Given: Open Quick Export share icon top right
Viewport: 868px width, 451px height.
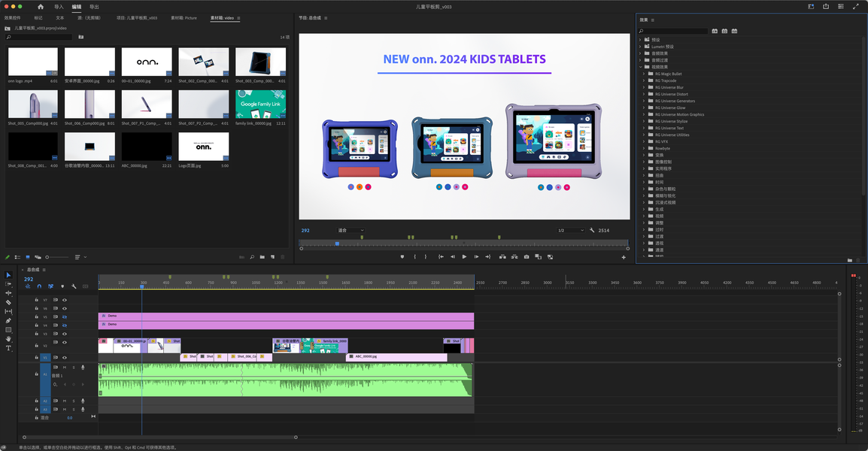Looking at the screenshot, I should [825, 7].
